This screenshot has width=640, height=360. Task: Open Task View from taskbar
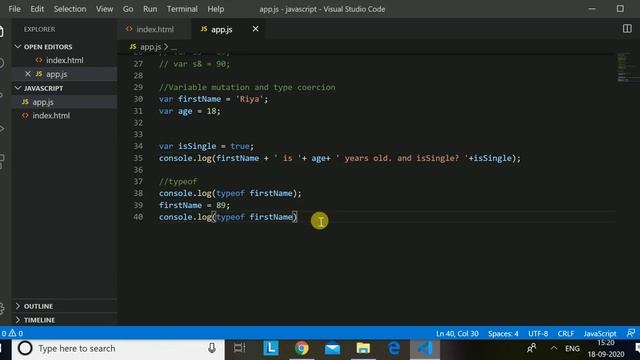point(240,348)
